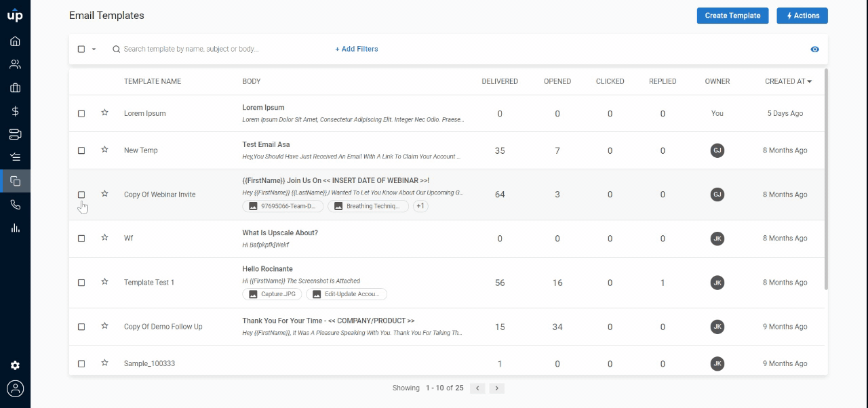Open the phone calls icon in sidebar
The image size is (868, 408).
point(15,205)
